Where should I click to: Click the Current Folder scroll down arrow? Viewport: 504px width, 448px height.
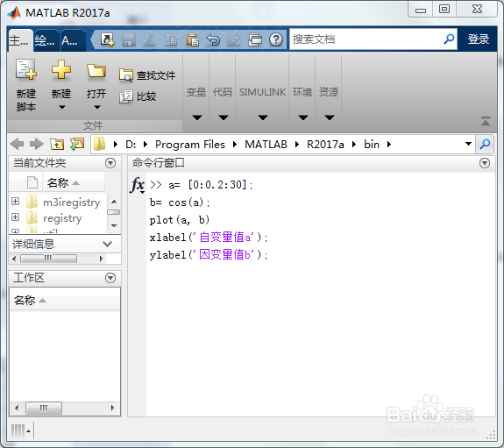click(114, 226)
